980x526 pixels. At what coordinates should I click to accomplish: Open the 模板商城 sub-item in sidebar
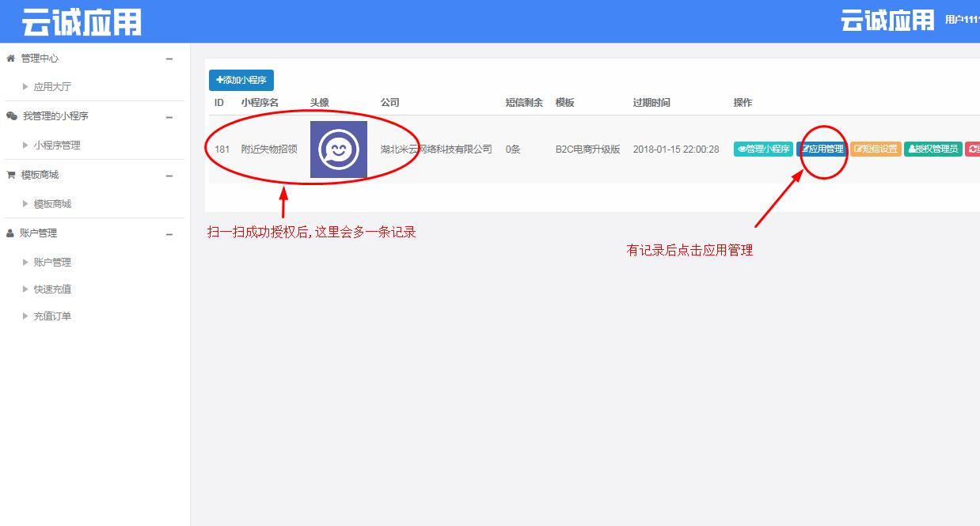(x=52, y=204)
